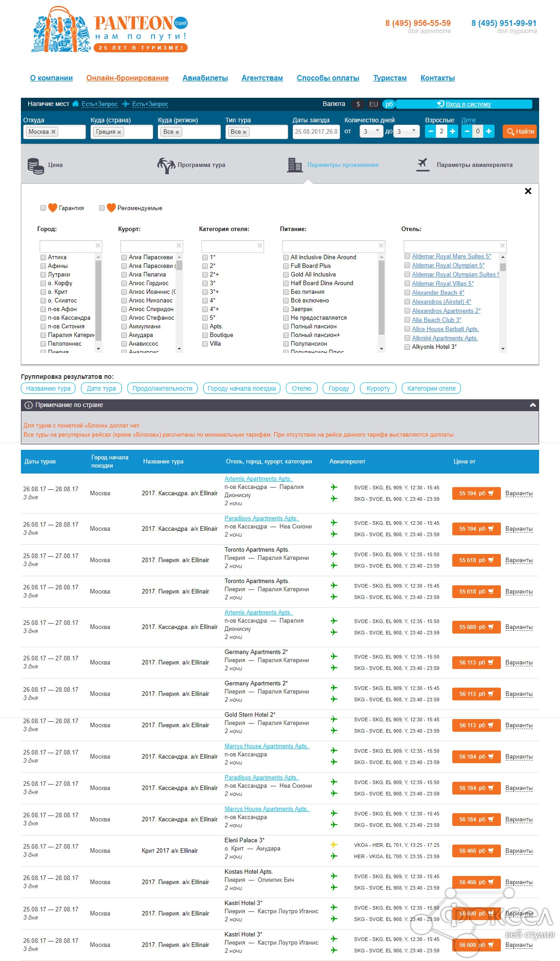This screenshot has height=961, width=560.
Task: Check the Завтрак meal checkbox
Action: pos(286,309)
